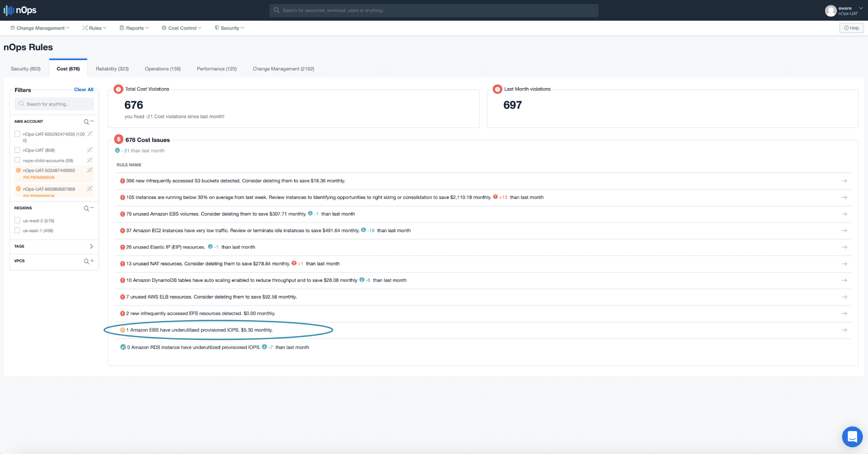Screen dimensions: 868x454
Task: Open the Cost Control dropdown menu
Action: point(182,28)
